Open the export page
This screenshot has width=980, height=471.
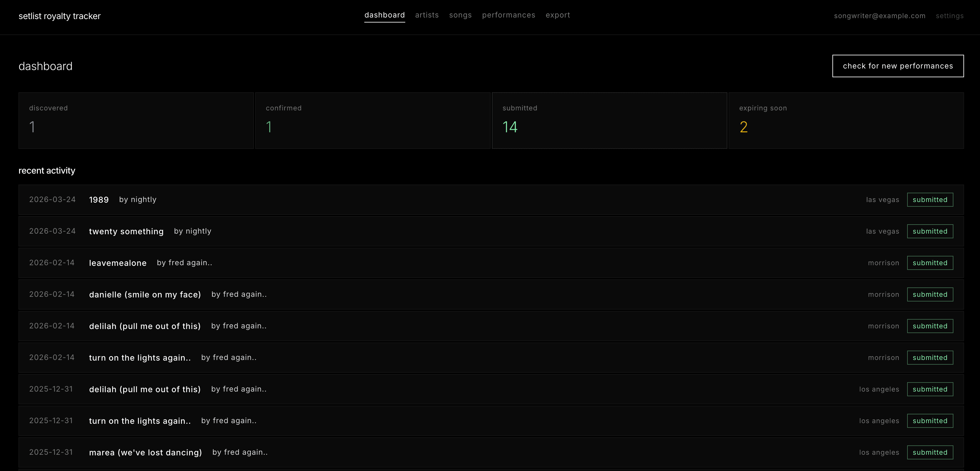pos(558,15)
